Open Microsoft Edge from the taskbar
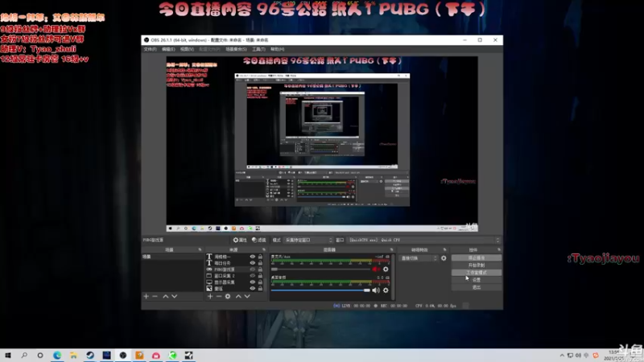This screenshot has height=362, width=644. click(x=57, y=356)
